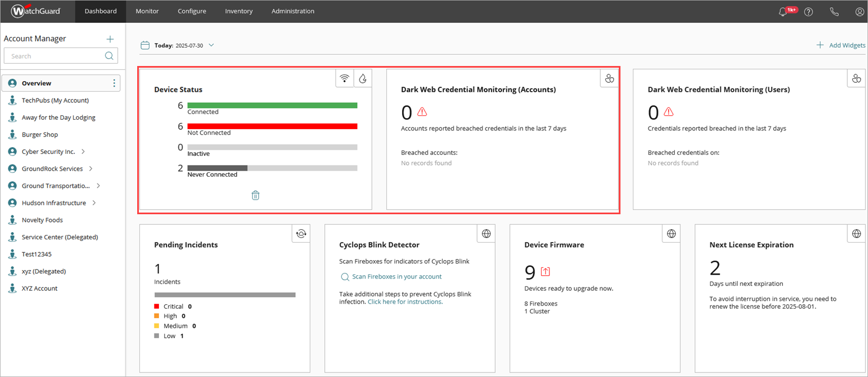Open the user profile icon
Image resolution: width=868 pixels, height=377 pixels.
860,12
